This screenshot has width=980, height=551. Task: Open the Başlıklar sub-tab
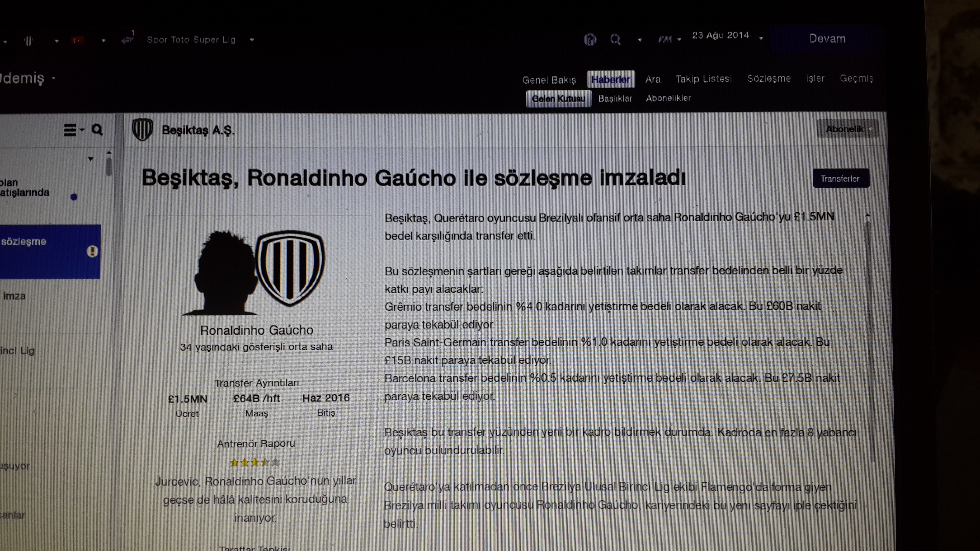pyautogui.click(x=615, y=98)
